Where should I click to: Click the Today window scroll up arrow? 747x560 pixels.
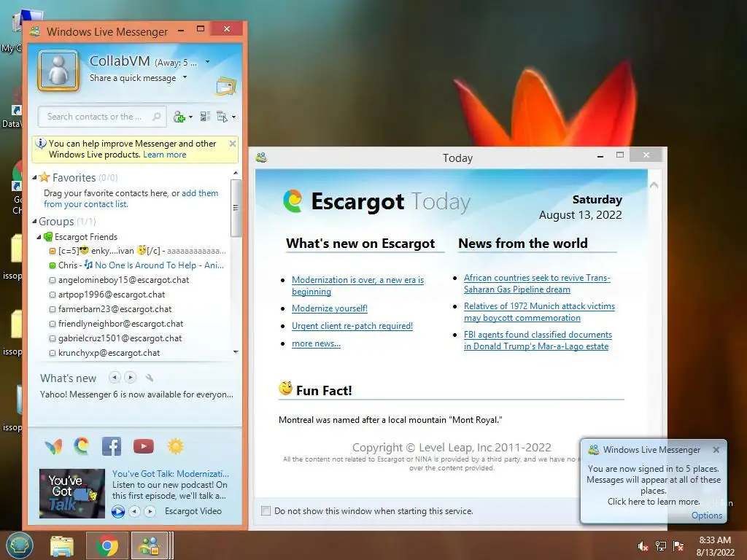654,185
